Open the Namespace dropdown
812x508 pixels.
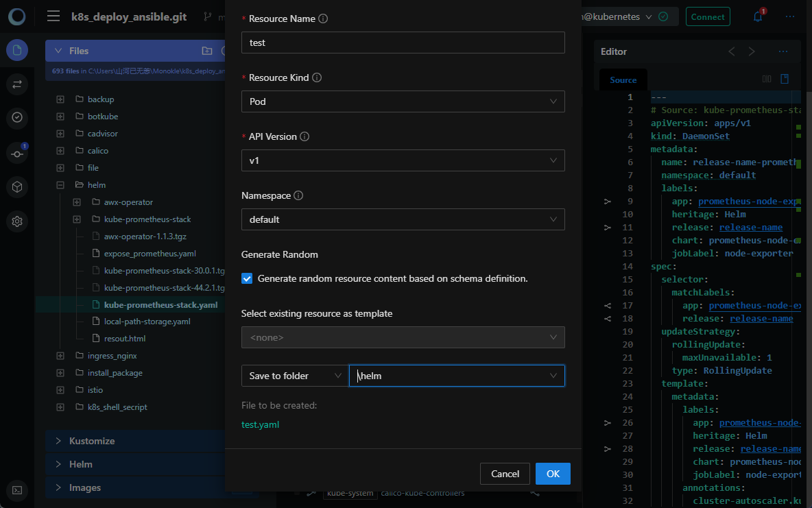pyautogui.click(x=403, y=219)
